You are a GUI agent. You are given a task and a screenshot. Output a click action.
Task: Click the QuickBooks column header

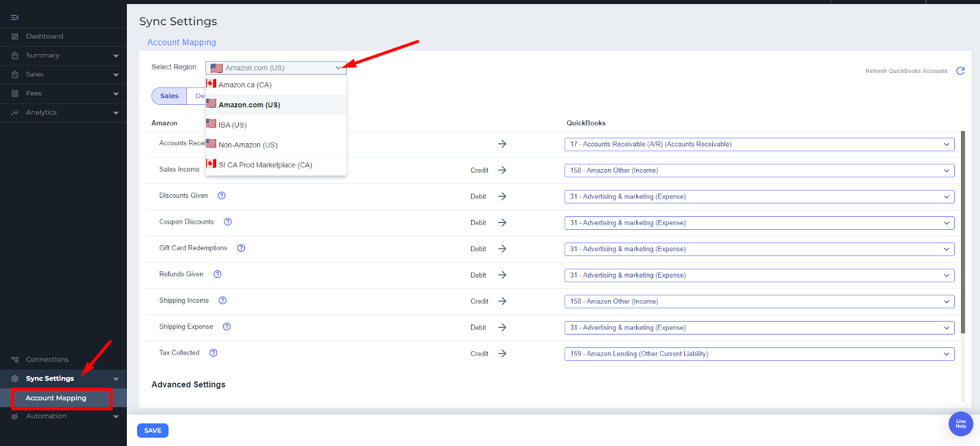586,123
